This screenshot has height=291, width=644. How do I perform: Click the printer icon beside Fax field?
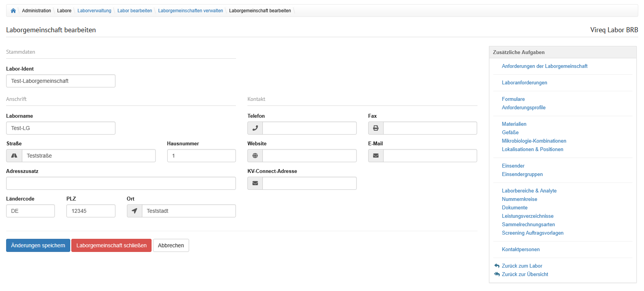pyautogui.click(x=376, y=128)
